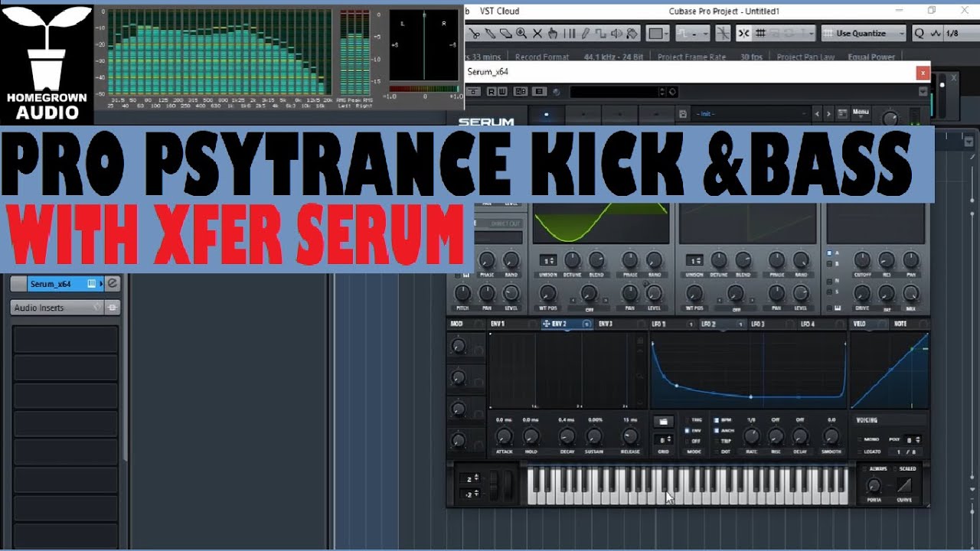Image resolution: width=980 pixels, height=551 pixels.
Task: Click the ENV RELEASE knob
Action: tap(629, 437)
